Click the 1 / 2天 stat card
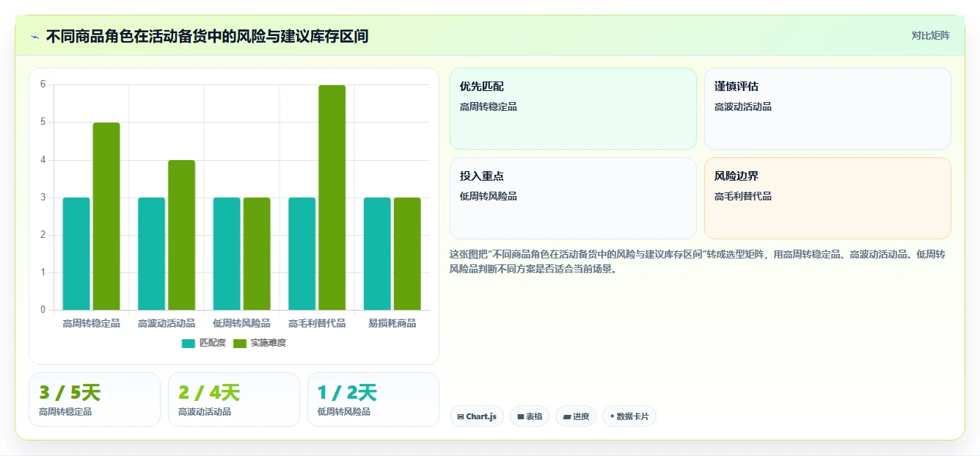Screen dimensions: 980x456 pos(373,399)
